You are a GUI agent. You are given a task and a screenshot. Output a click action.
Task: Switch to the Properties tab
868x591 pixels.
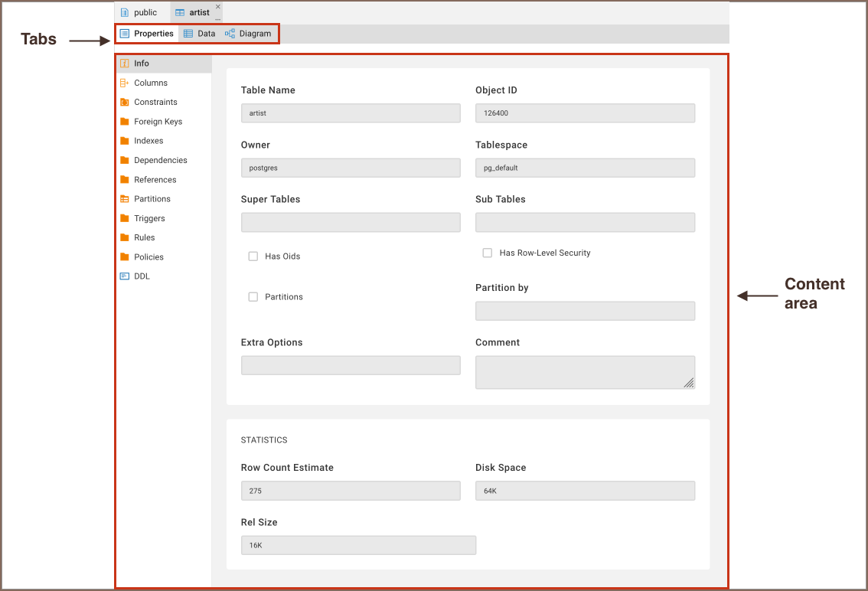point(147,34)
